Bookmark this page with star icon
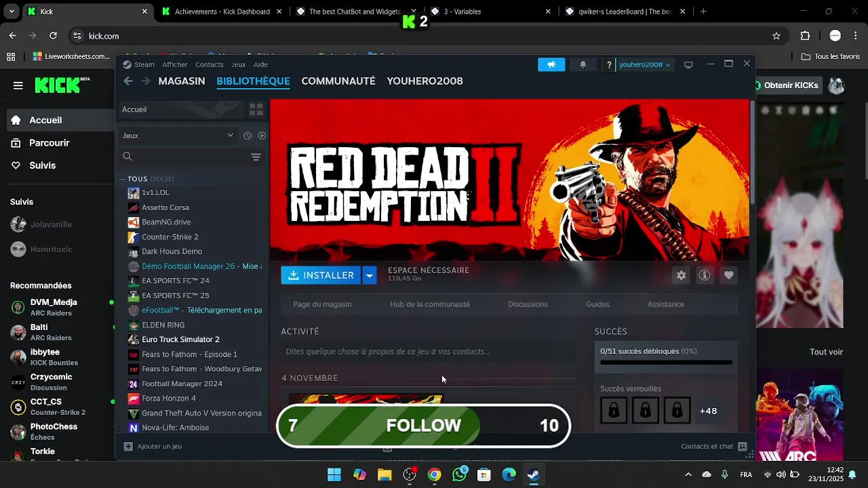This screenshot has height=488, width=868. [x=776, y=36]
